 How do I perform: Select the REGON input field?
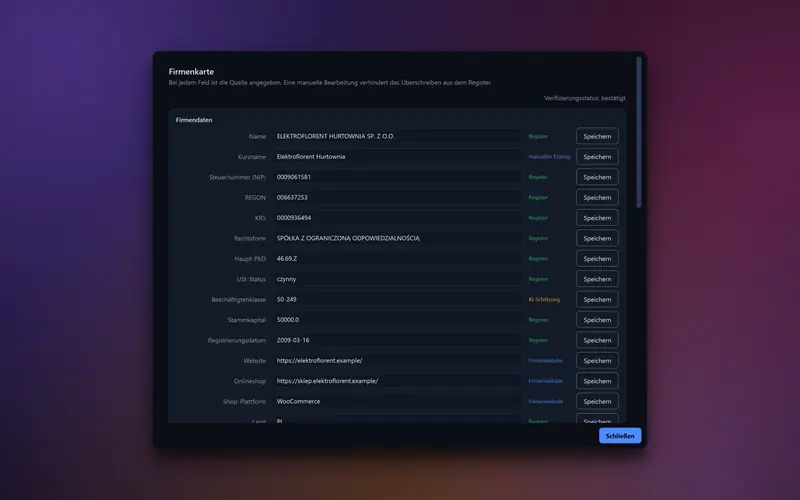click(397, 197)
